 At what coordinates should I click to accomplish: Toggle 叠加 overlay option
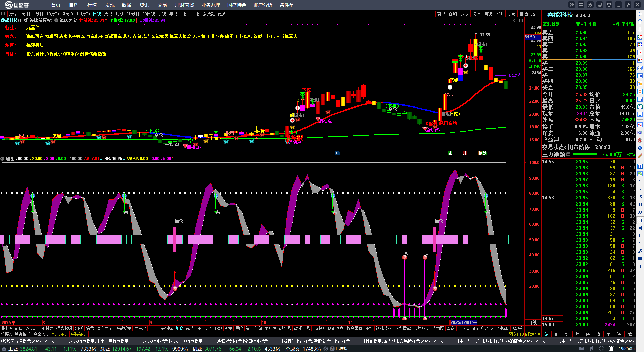point(453,14)
